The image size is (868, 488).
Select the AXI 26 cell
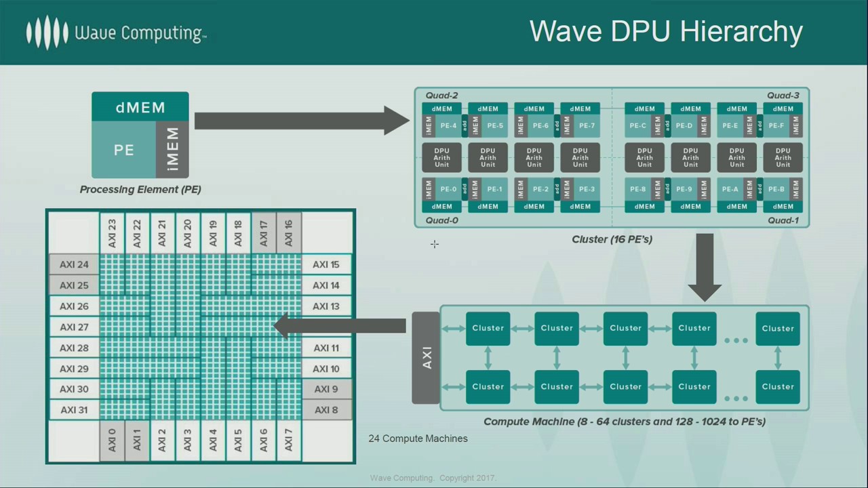pos(74,306)
